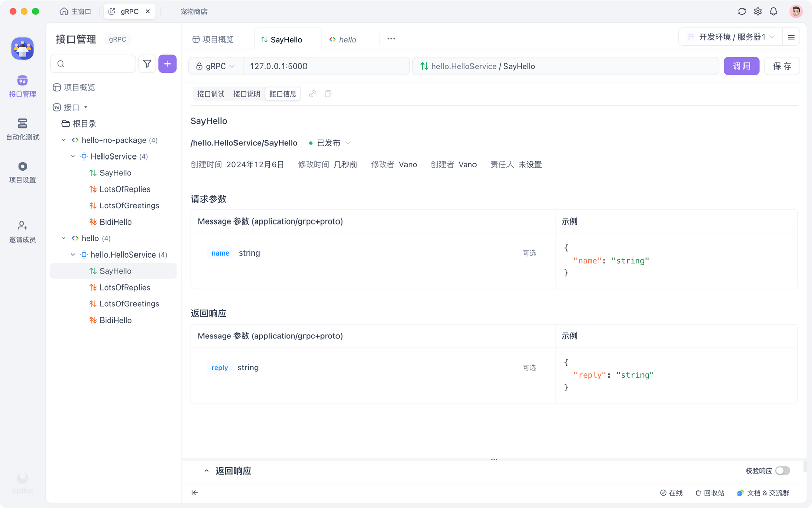Screen dimensions: 812x508
Task: Collapse the hello-no-package tree node
Action: [x=64, y=140]
